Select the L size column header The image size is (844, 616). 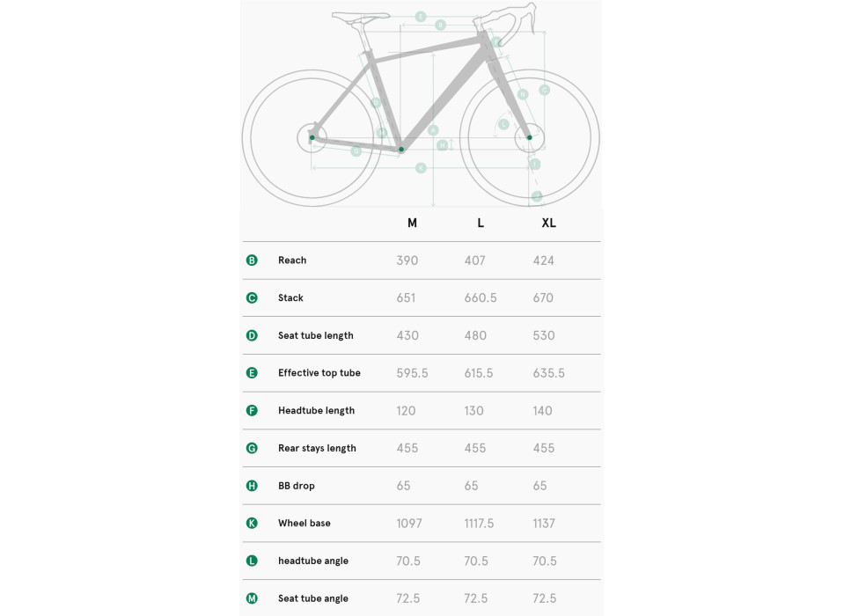pos(481,224)
